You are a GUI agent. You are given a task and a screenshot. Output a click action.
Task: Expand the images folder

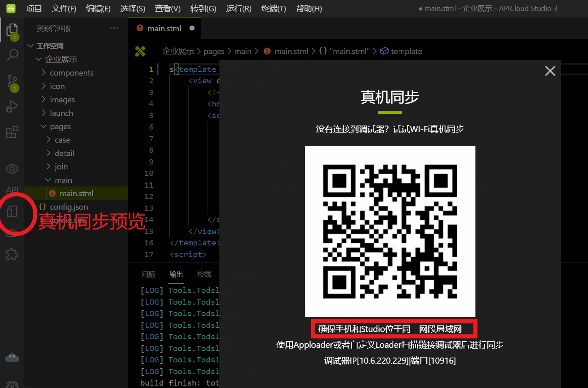tap(43, 100)
